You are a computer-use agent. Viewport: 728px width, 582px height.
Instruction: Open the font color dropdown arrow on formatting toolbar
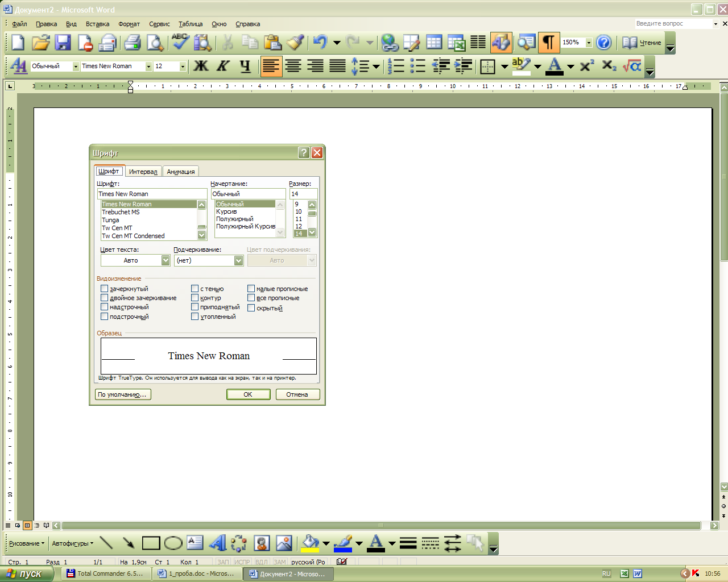(x=570, y=66)
